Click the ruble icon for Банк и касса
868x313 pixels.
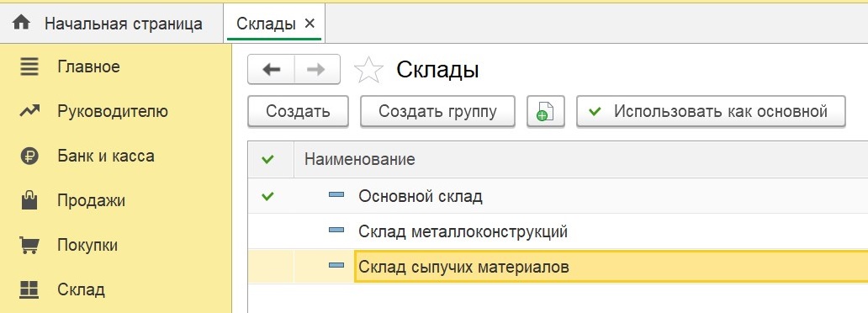click(29, 156)
